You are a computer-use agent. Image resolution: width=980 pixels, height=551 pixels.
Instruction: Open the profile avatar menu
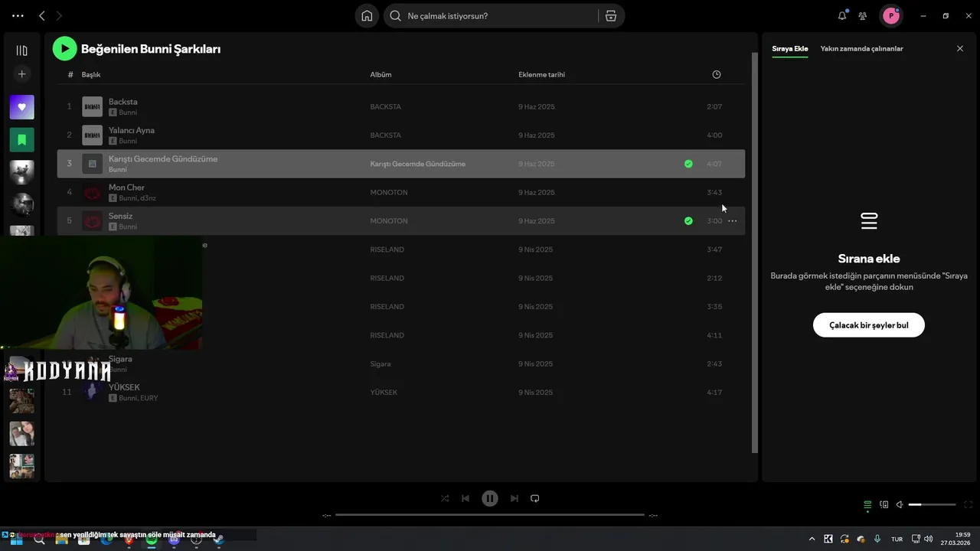pos(890,15)
